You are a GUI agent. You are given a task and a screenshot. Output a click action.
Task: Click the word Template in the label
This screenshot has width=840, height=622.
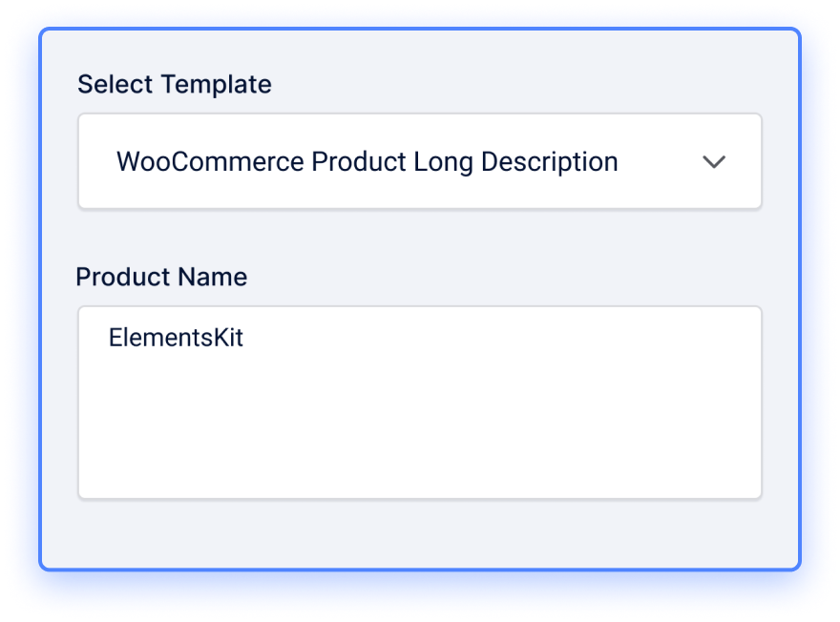coord(217,85)
